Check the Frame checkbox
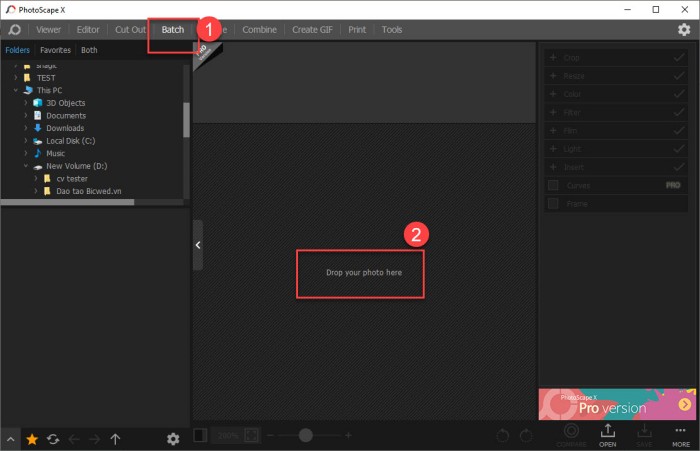This screenshot has width=700, height=451. tap(553, 204)
